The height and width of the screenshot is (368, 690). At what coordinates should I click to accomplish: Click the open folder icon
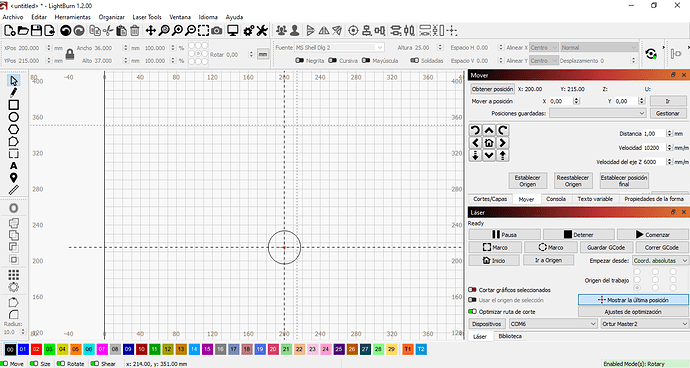[23, 30]
